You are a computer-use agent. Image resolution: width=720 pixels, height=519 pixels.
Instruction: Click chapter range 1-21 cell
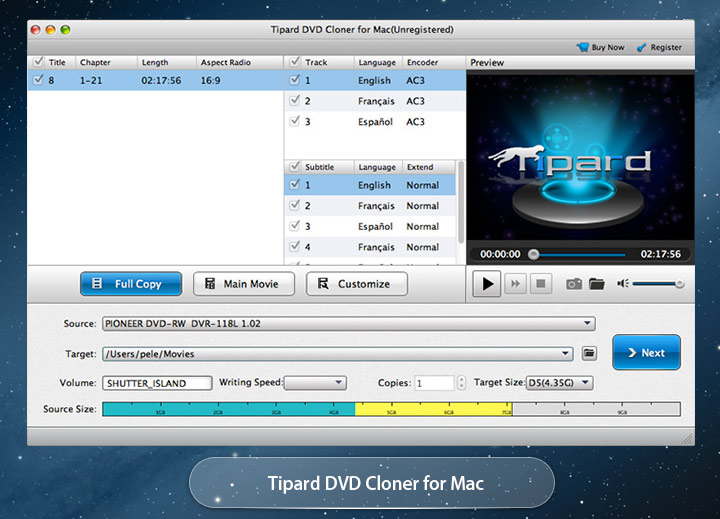tap(91, 80)
